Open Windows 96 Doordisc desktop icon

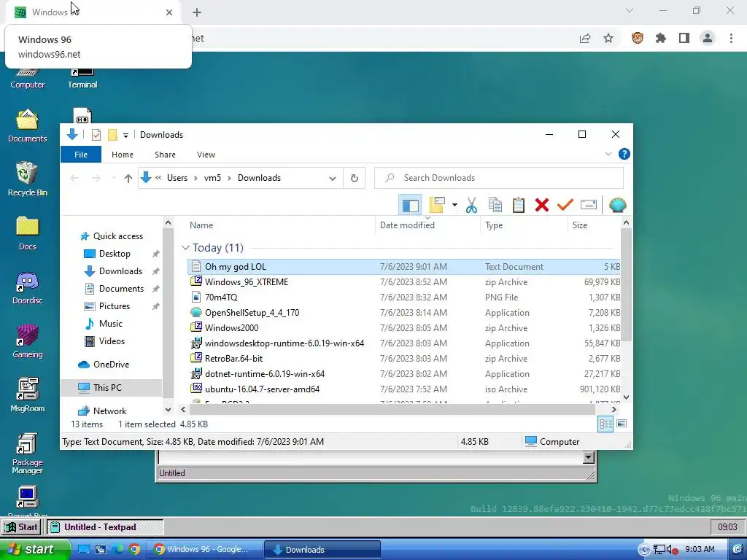coord(27,287)
